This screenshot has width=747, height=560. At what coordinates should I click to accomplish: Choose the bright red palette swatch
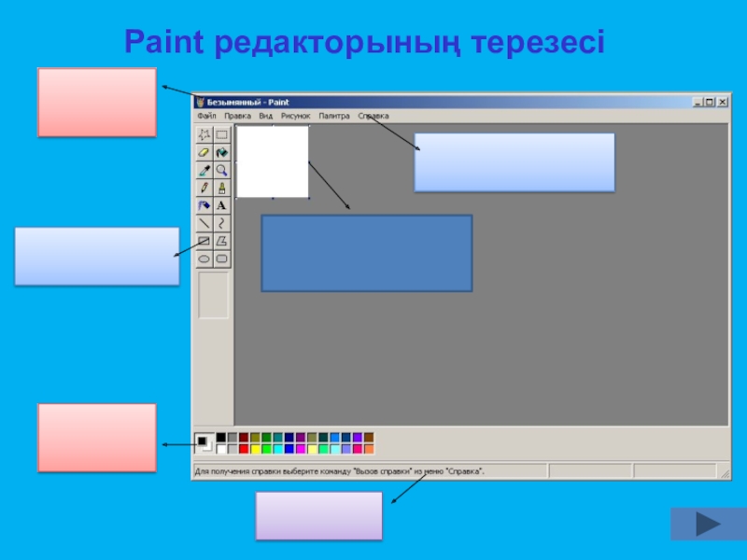(x=244, y=449)
